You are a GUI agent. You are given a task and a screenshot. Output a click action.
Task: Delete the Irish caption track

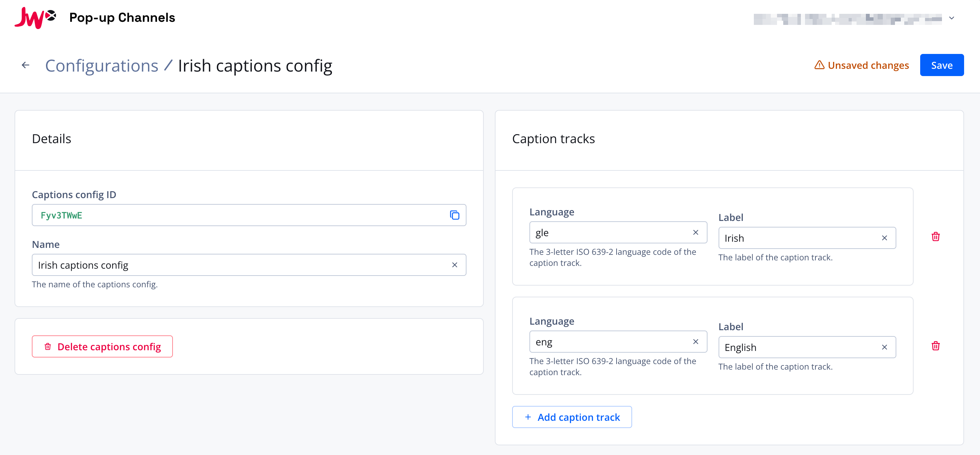tap(935, 236)
